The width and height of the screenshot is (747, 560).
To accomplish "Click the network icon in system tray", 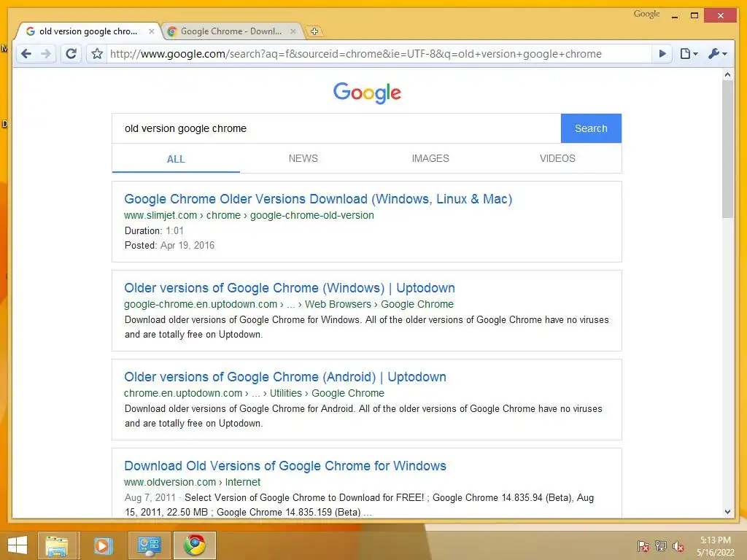I will pyautogui.click(x=661, y=546).
